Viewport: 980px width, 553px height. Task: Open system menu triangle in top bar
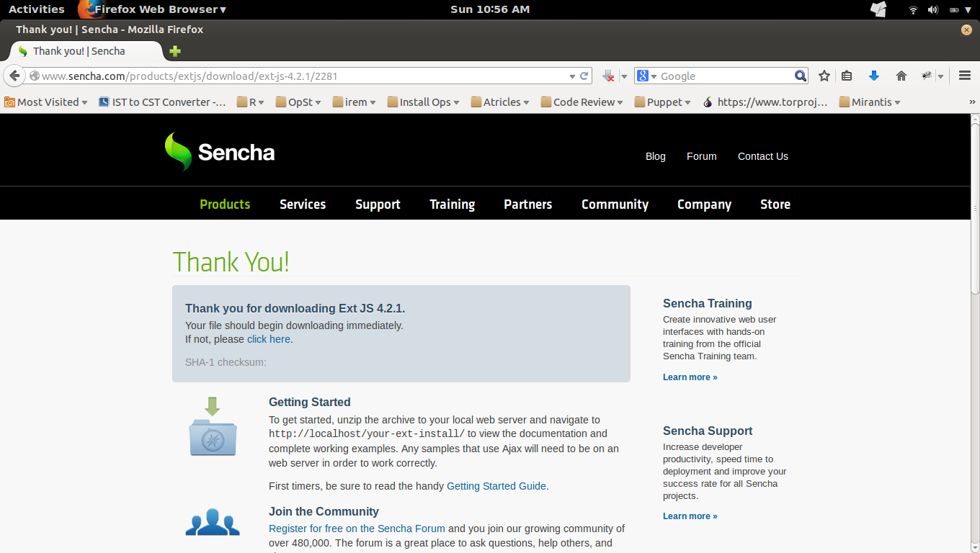[x=968, y=10]
